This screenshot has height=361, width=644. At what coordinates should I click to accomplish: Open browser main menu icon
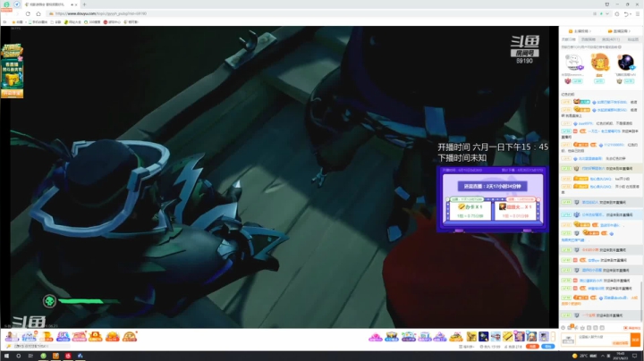(638, 13)
